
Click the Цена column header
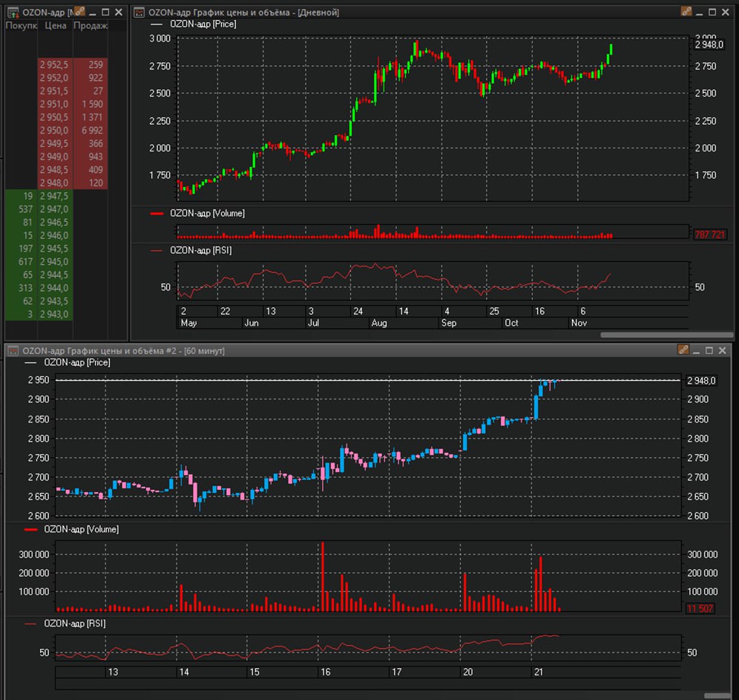55,25
